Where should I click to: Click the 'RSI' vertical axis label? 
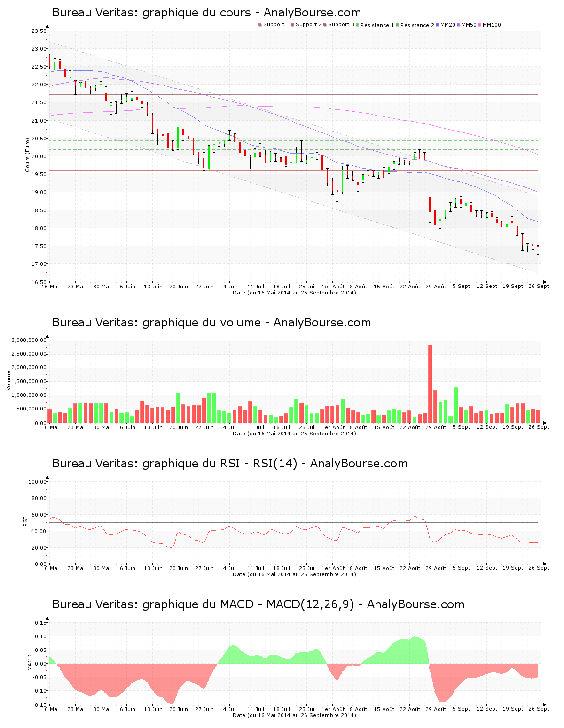click(26, 521)
